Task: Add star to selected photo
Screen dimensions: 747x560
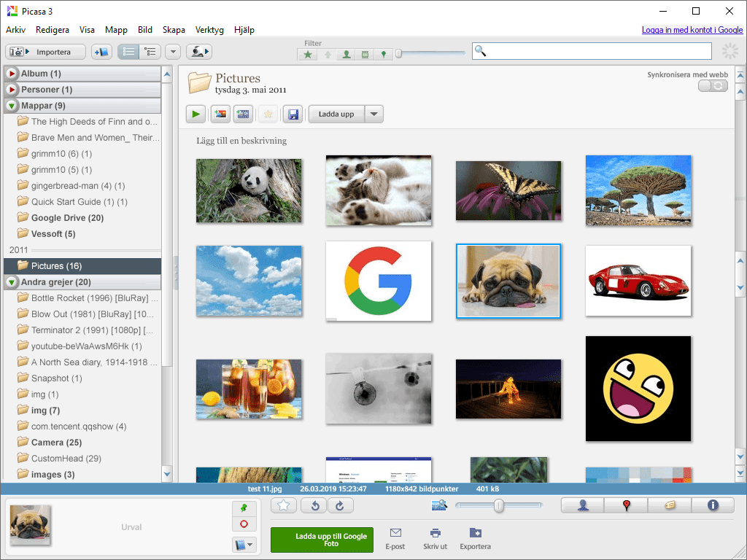Action: click(x=284, y=505)
